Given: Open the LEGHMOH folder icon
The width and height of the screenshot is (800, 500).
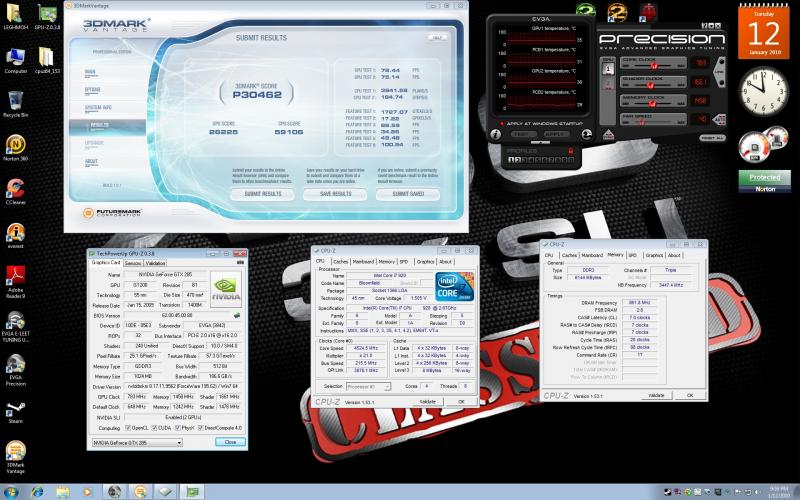Looking at the screenshot, I should point(14,16).
